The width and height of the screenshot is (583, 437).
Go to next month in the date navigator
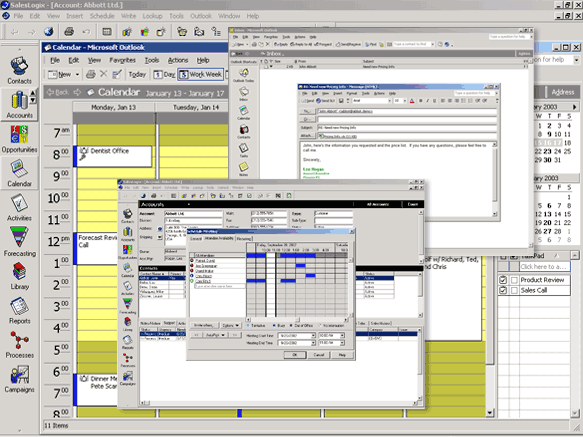pyautogui.click(x=574, y=107)
